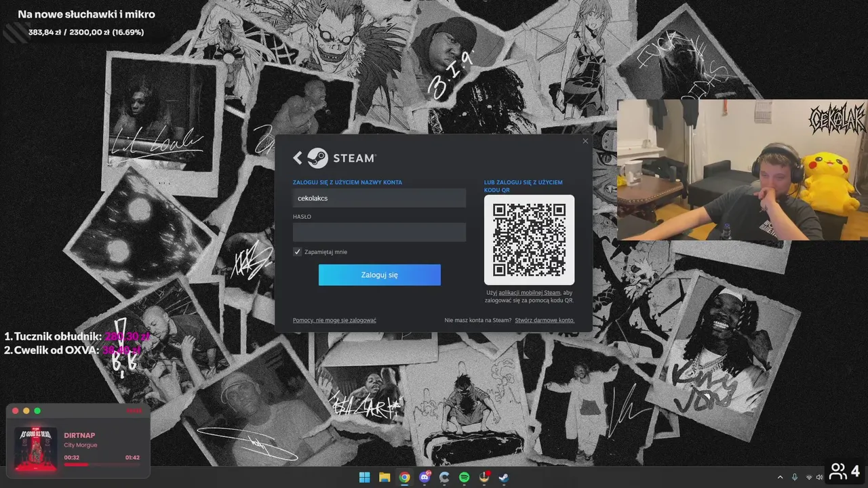Click the yellow dot on the music widget
Viewport: 868px width, 488px height.
click(x=26, y=411)
